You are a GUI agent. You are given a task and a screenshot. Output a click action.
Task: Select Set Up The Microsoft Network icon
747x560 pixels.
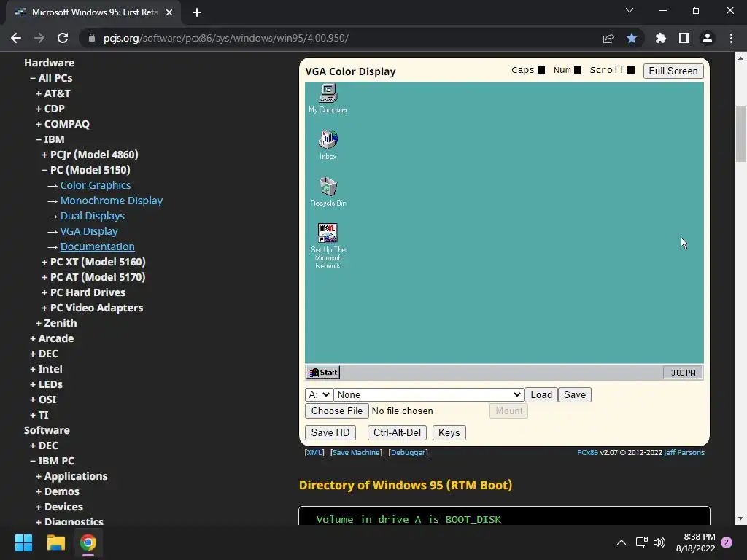coord(328,246)
